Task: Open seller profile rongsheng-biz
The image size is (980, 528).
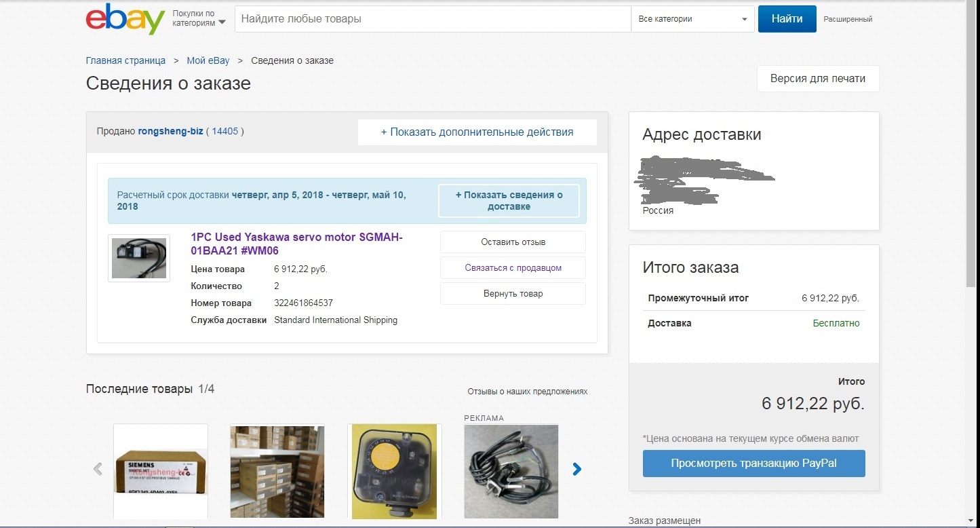Action: point(170,132)
